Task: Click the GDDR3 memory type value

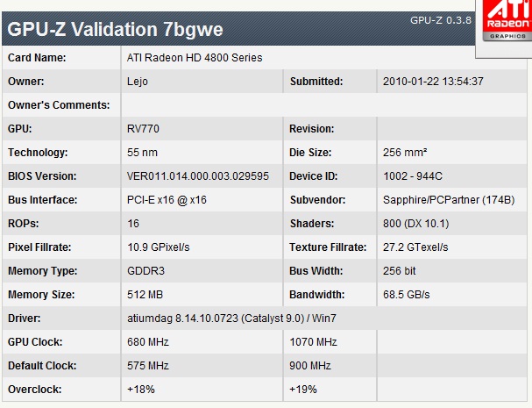Action: tap(145, 271)
